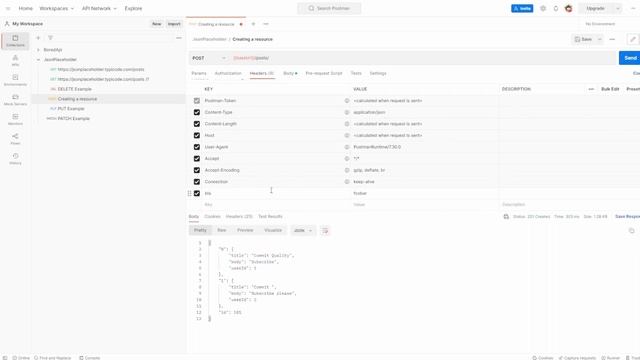Open the Mock Servers sidebar panel
Image resolution: width=640 pixels, height=360 pixels.
click(x=15, y=100)
